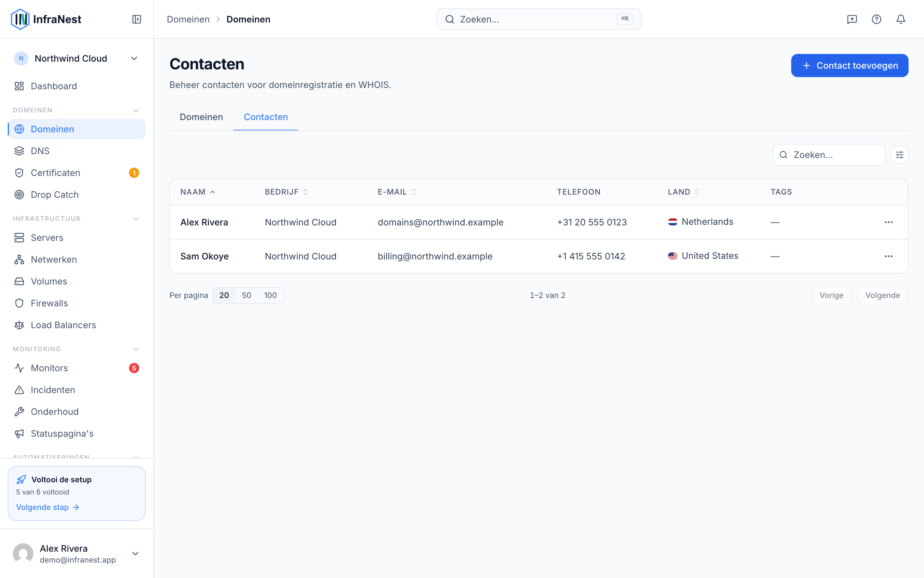Open row actions for Alex Rivera
Screen dimensions: 924x578
888,222
